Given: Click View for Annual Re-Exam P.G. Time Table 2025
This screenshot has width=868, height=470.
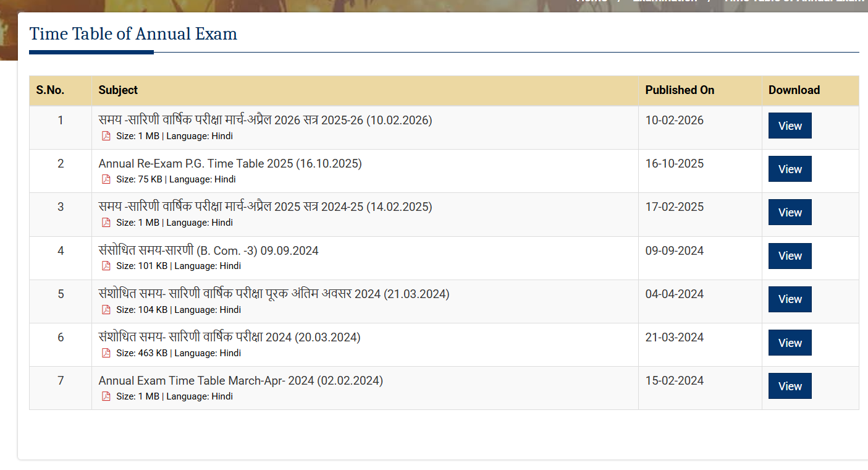Looking at the screenshot, I should coord(790,169).
